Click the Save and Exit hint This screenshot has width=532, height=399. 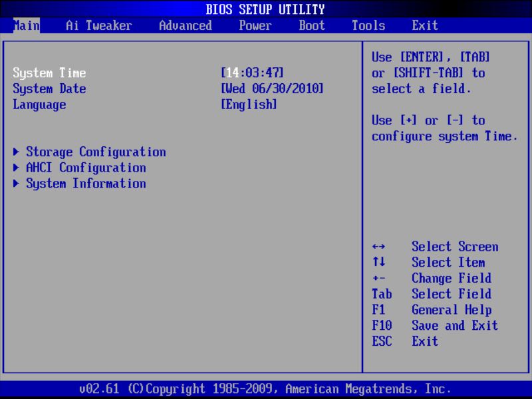pyautogui.click(x=455, y=325)
